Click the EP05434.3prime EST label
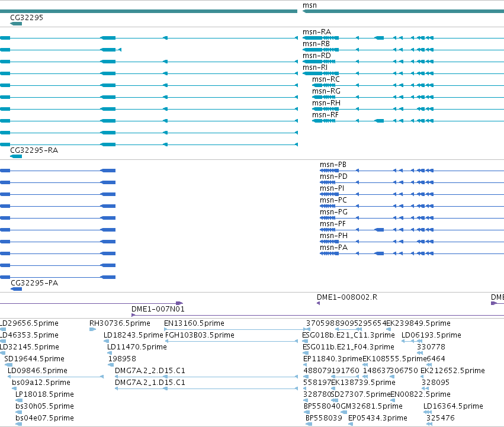Screen dimensions: 504x427 pos(378,418)
